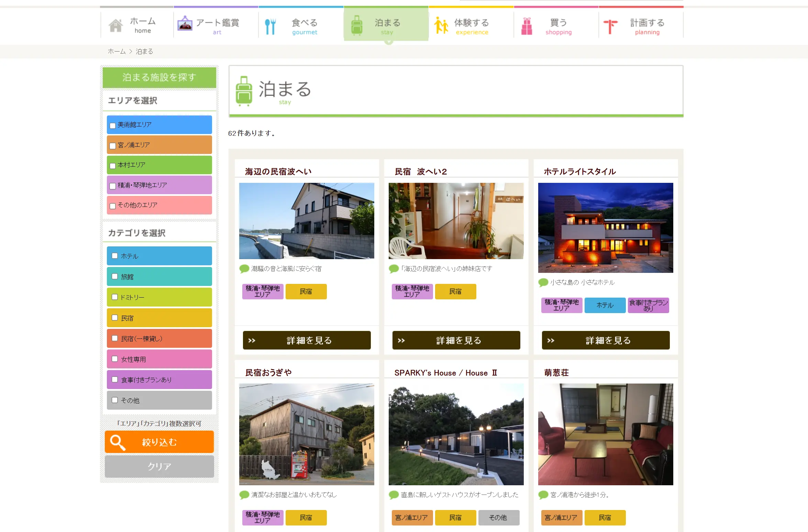Open ホーム from the breadcrumb
The width and height of the screenshot is (808, 532).
click(117, 52)
